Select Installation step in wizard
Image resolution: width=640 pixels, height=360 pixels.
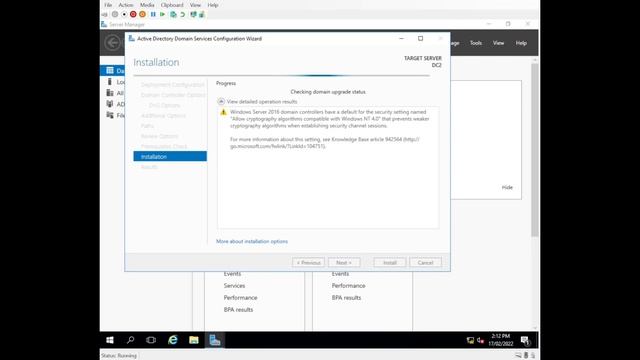(x=170, y=156)
